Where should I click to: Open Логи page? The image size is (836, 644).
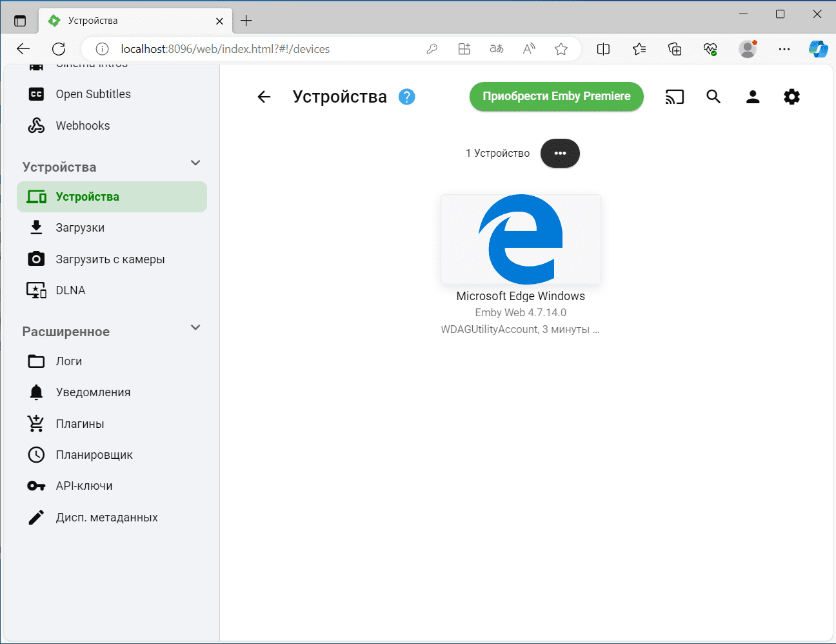pyautogui.click(x=112, y=361)
